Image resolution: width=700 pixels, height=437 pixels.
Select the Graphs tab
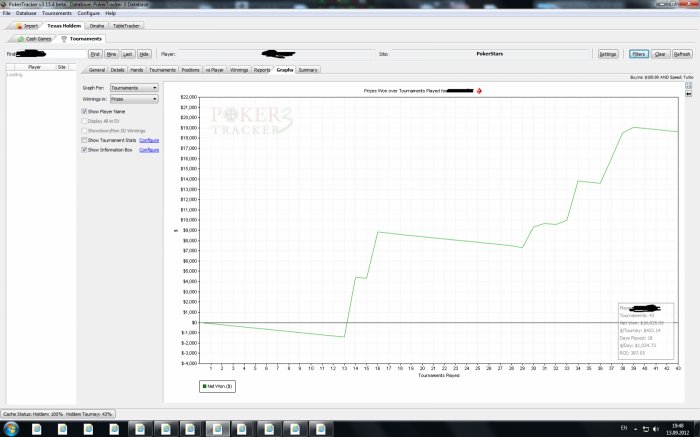[x=284, y=70]
